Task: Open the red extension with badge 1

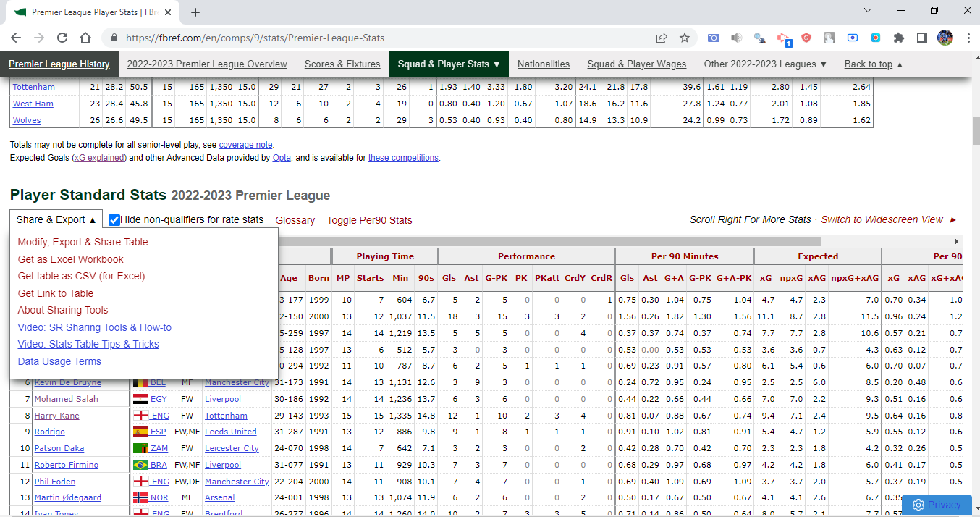Action: (784, 38)
